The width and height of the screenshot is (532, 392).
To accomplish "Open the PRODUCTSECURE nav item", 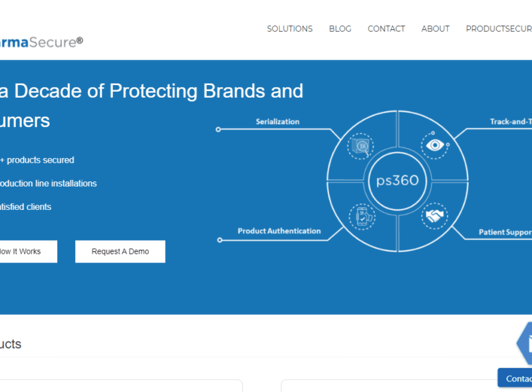I will coord(499,29).
